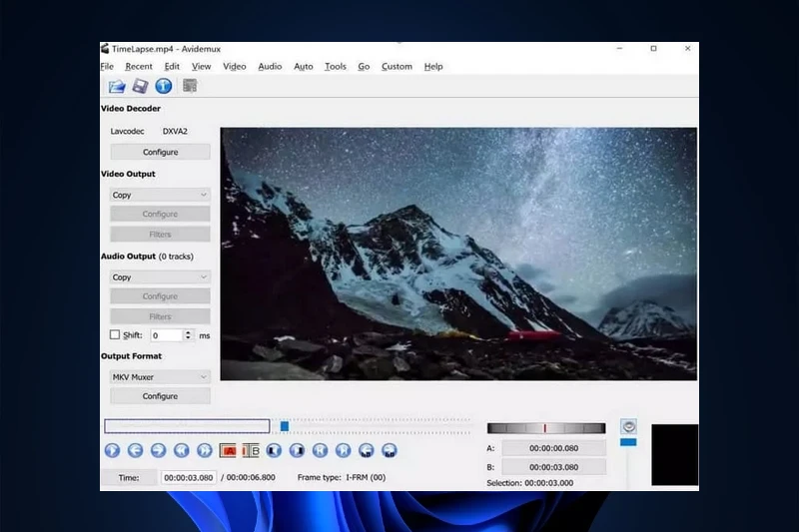
Task: Click Filters under Audio Output
Action: click(x=160, y=316)
